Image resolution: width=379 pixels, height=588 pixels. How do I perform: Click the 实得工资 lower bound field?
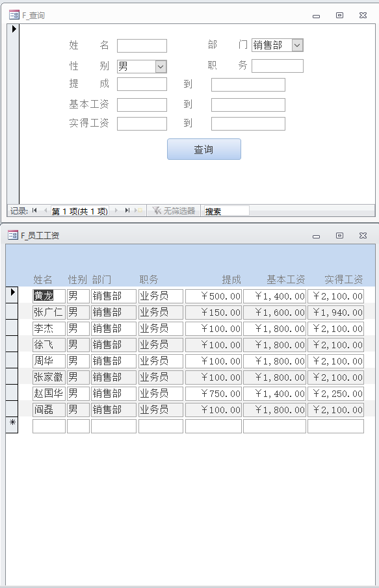(142, 123)
